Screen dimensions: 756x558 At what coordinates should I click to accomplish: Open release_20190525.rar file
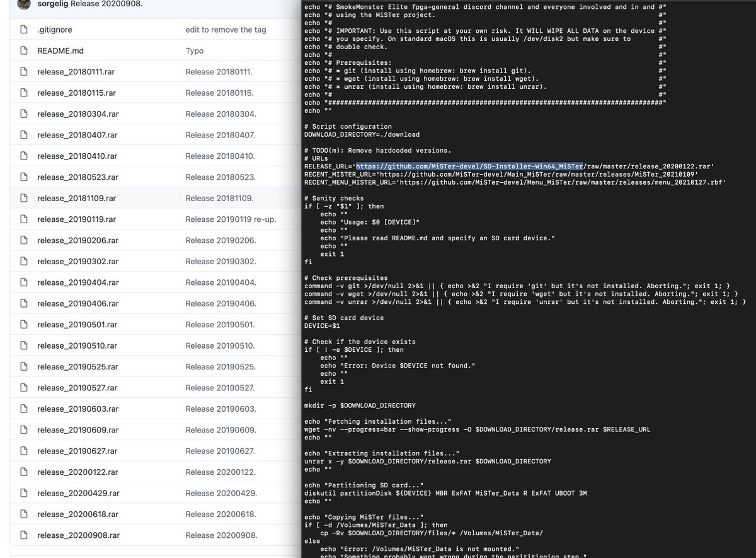pos(77,366)
